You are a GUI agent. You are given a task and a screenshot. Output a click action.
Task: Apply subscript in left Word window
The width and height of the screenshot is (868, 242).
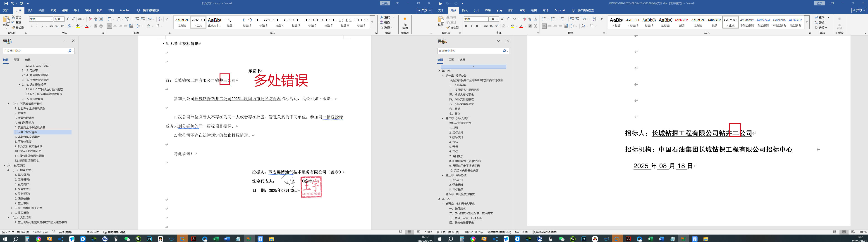(x=57, y=26)
